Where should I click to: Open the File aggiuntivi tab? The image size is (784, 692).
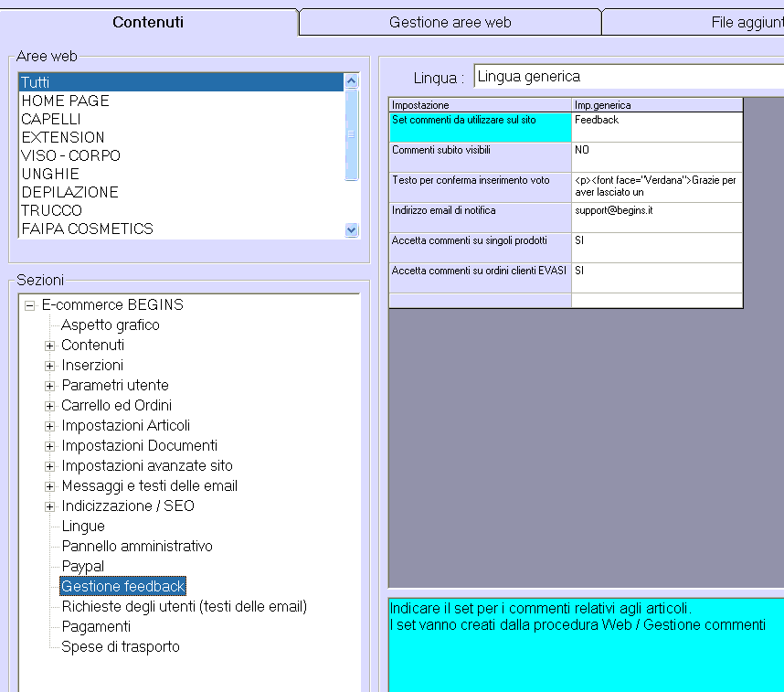[693, 23]
